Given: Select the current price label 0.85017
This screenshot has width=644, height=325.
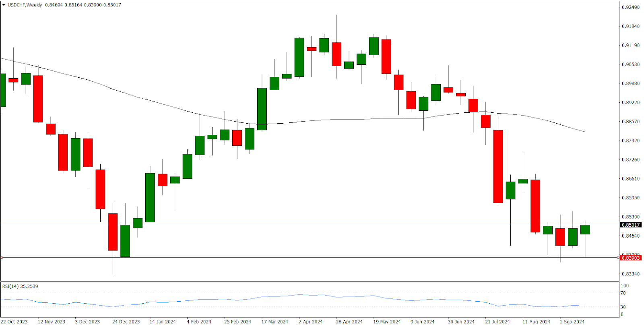Looking at the screenshot, I should pos(631,225).
